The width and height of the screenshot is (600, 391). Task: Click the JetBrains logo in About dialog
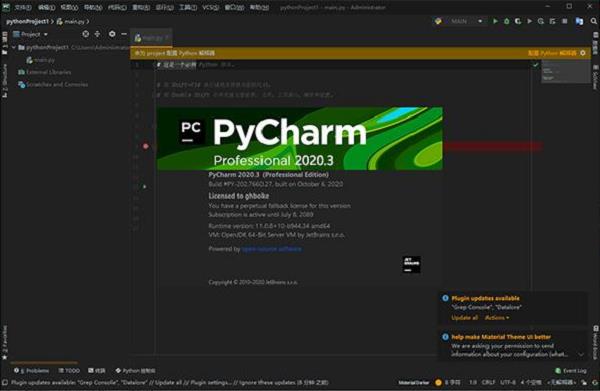point(411,264)
